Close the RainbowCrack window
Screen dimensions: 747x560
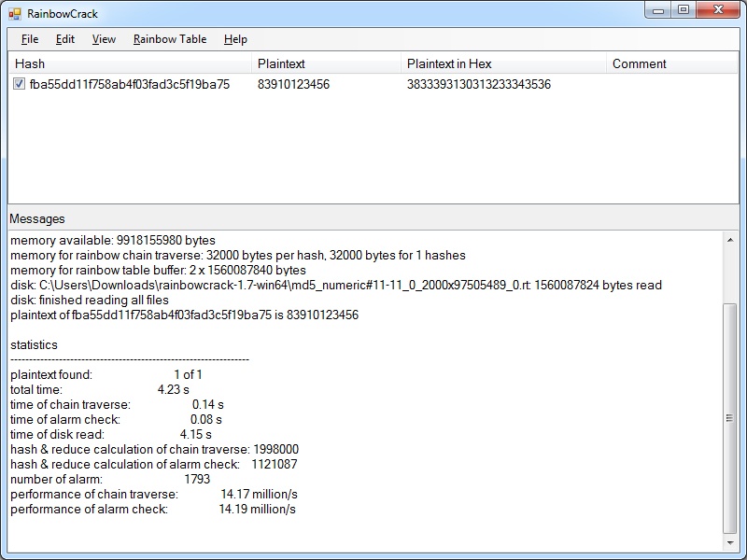[718, 10]
